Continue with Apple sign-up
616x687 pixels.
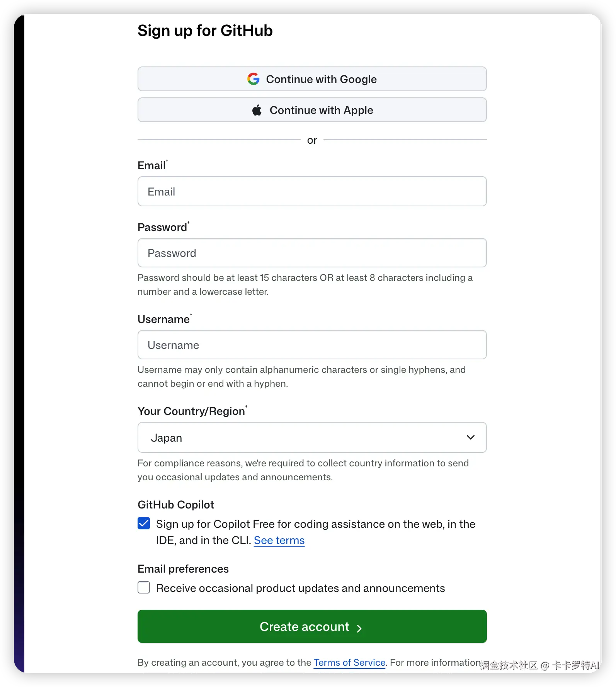pos(312,110)
